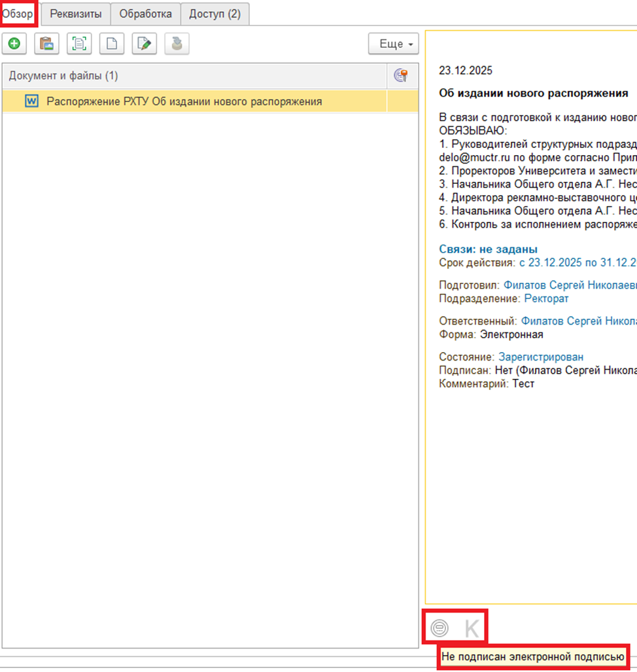Open the Обработка tab
The width and height of the screenshot is (637, 672).
tap(145, 14)
